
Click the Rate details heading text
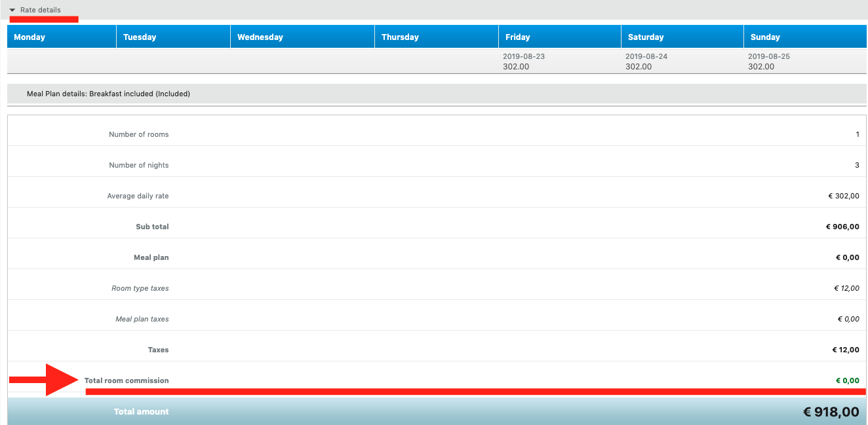[41, 10]
